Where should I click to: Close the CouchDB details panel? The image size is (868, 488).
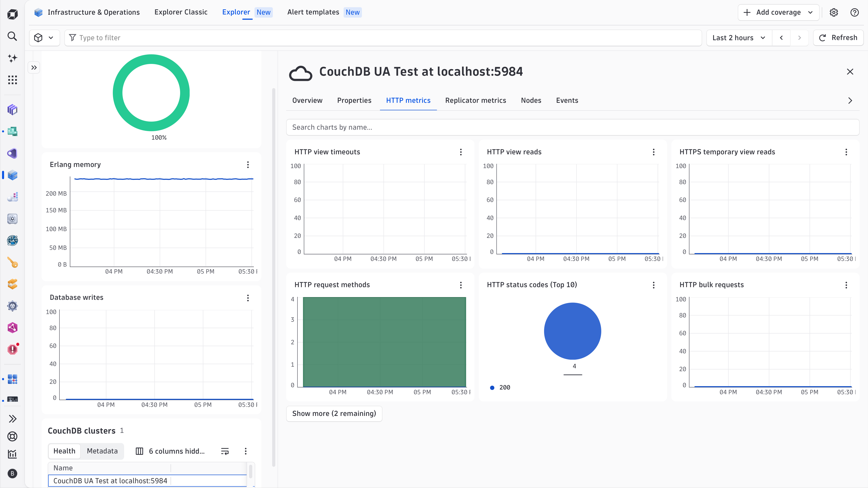coord(850,72)
